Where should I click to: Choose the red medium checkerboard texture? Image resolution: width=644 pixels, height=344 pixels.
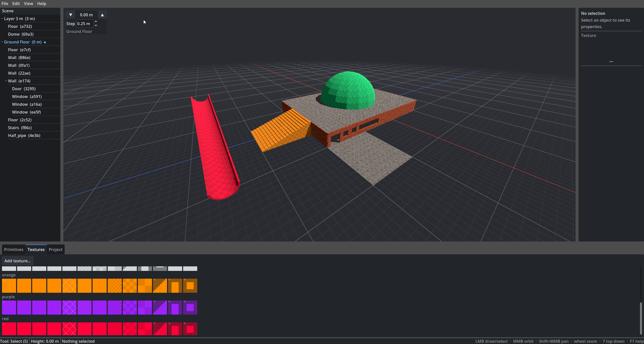click(130, 329)
